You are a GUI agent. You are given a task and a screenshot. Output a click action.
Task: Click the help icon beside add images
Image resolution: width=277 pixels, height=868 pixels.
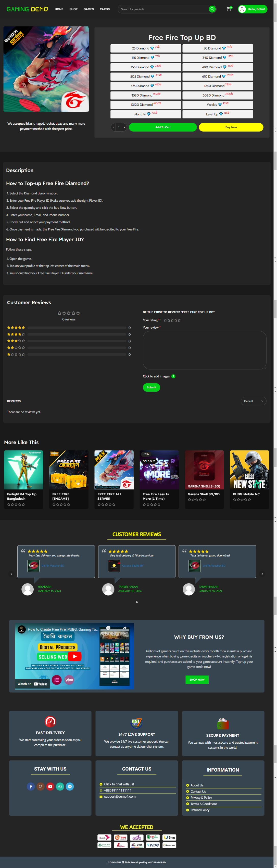pyautogui.click(x=173, y=376)
